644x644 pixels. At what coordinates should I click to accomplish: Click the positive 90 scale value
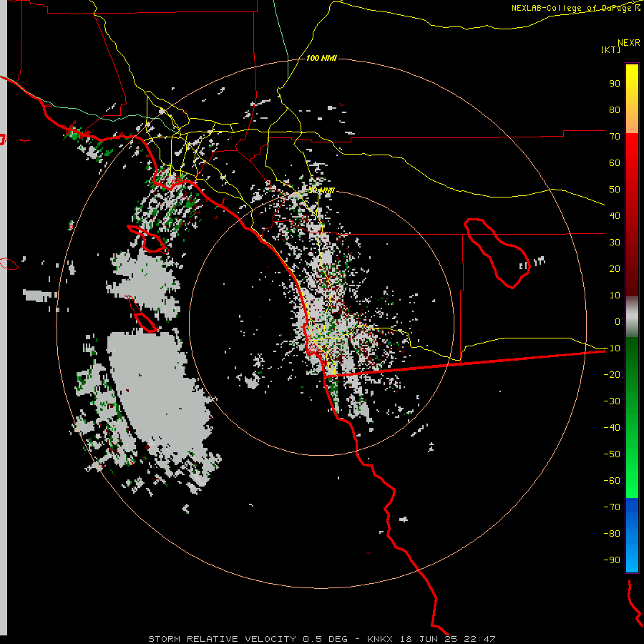click(615, 84)
